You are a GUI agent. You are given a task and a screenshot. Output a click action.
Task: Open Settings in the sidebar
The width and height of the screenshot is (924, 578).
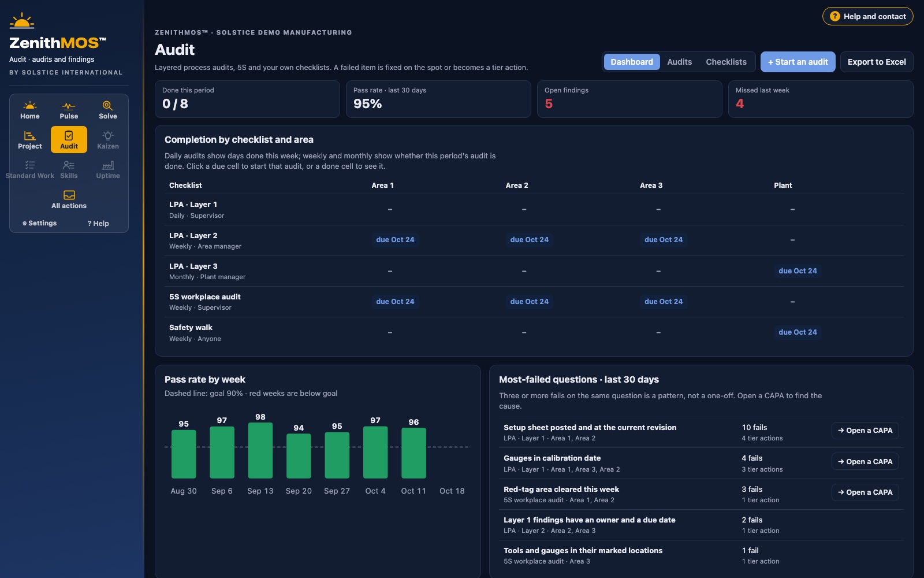coord(39,223)
